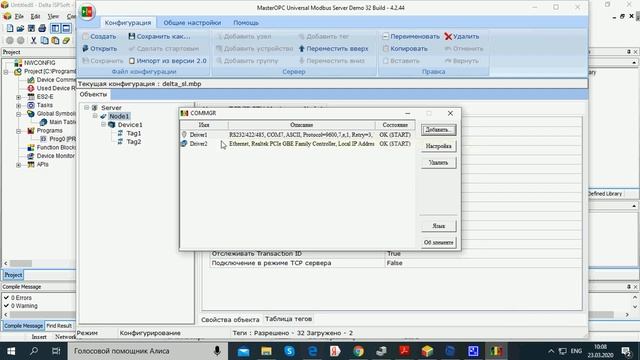
Task: Click microphone icon in Алиса search box
Action: [217, 351]
